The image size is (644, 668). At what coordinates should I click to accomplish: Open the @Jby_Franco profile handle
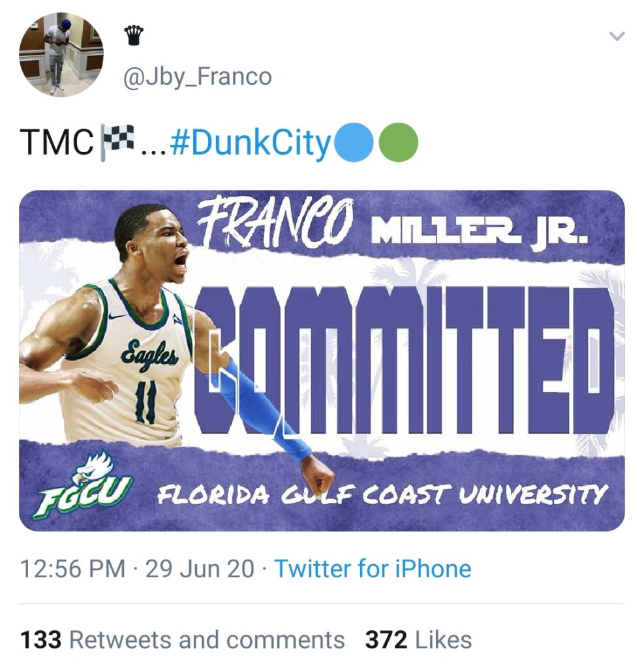196,77
